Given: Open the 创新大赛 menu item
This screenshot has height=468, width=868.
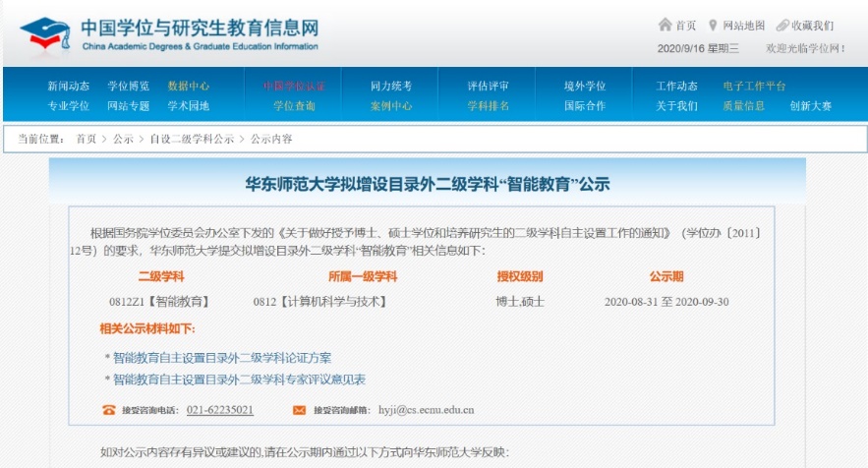Looking at the screenshot, I should [810, 106].
